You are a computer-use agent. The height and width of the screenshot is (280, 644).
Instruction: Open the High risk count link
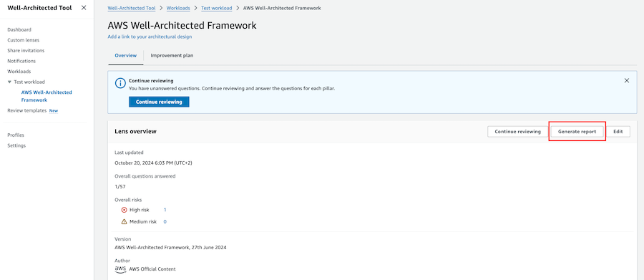coord(165,210)
